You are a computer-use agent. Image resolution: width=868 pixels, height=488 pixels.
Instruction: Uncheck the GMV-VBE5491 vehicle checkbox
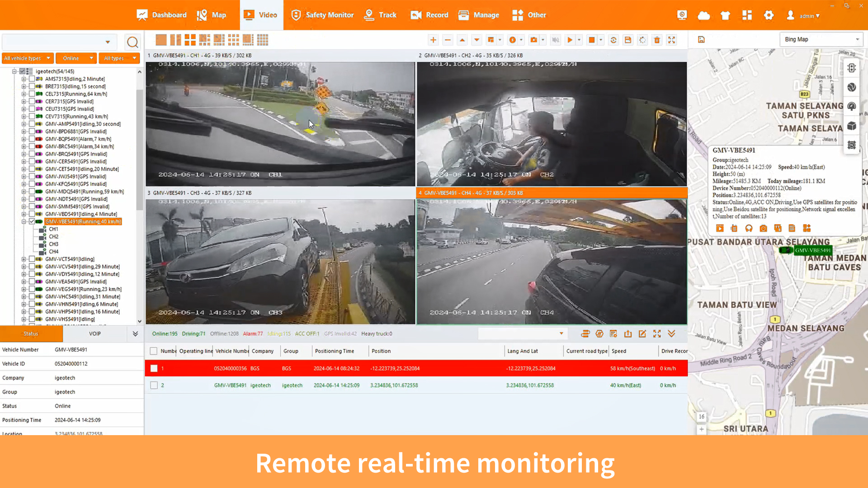pos(32,221)
